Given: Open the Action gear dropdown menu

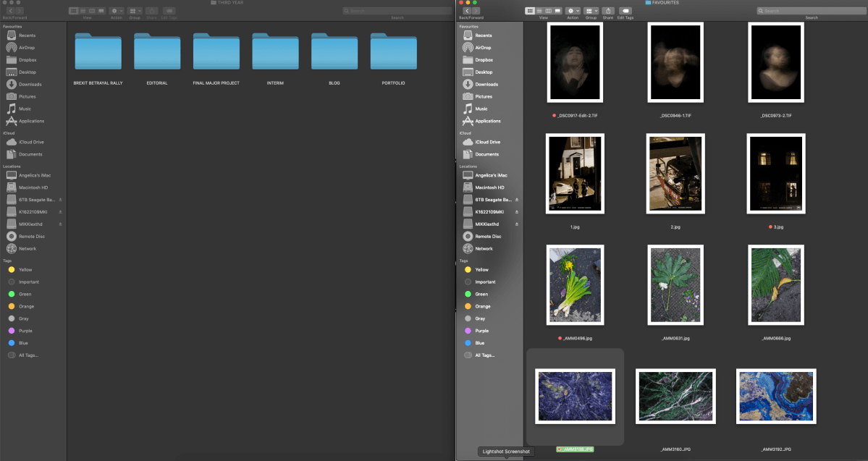Looking at the screenshot, I should [x=570, y=11].
